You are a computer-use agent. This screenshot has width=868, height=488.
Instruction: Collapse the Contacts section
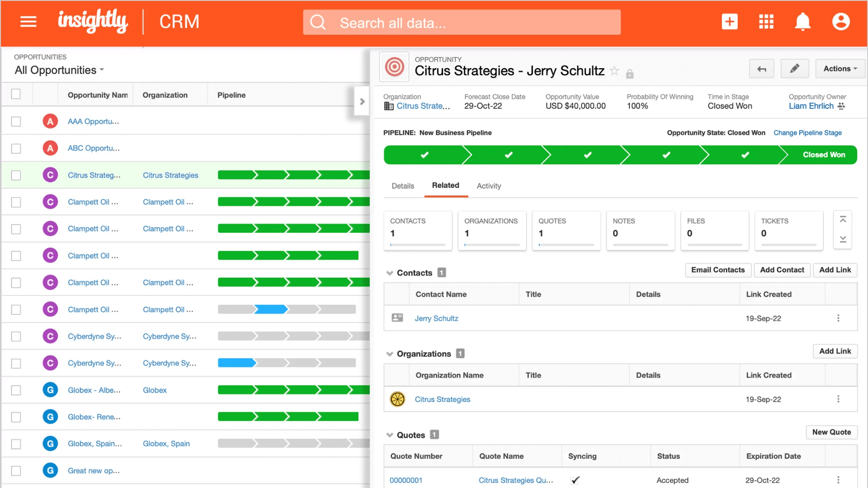click(389, 273)
